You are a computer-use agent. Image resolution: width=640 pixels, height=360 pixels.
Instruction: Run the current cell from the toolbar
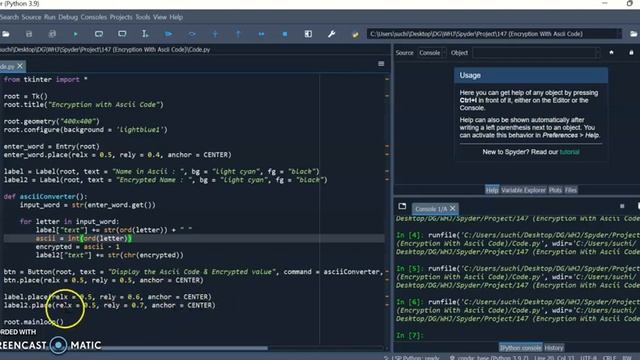[99, 34]
